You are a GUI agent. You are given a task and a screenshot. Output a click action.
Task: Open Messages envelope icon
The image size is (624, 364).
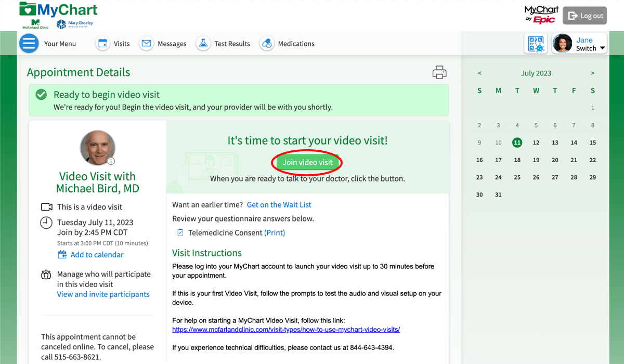(x=147, y=44)
